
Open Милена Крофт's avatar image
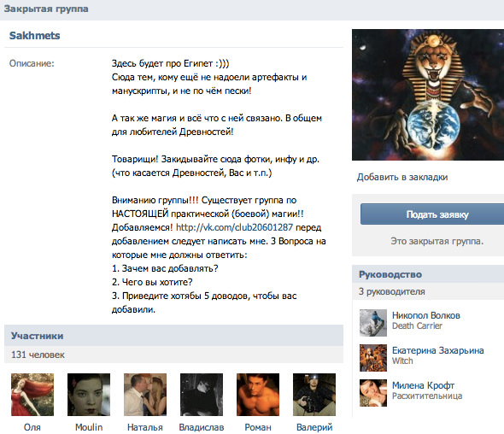[373, 393]
